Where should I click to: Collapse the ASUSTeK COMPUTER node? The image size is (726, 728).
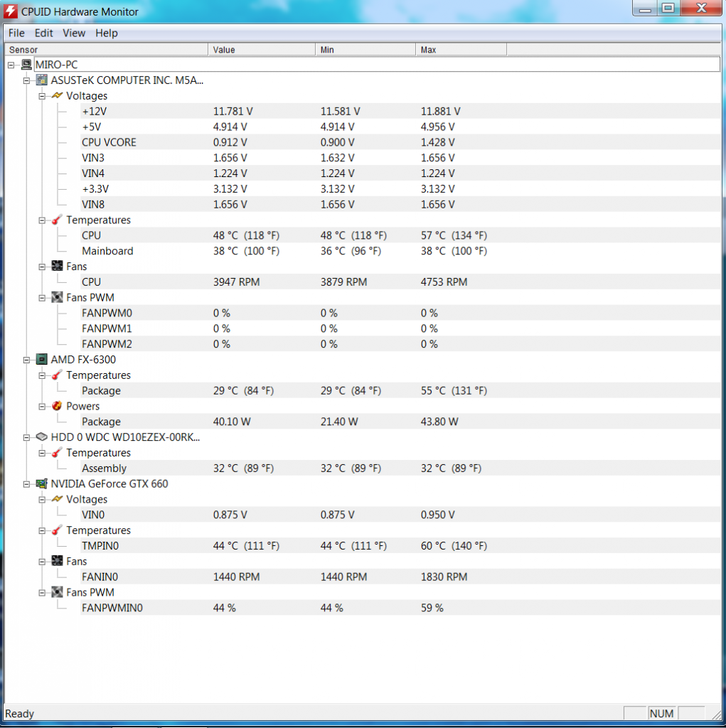26,80
